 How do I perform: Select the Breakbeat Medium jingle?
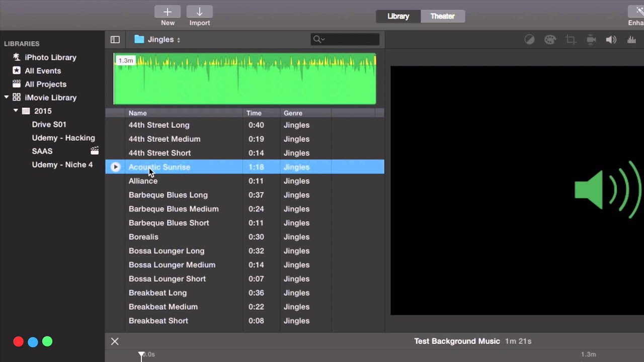pyautogui.click(x=245, y=307)
